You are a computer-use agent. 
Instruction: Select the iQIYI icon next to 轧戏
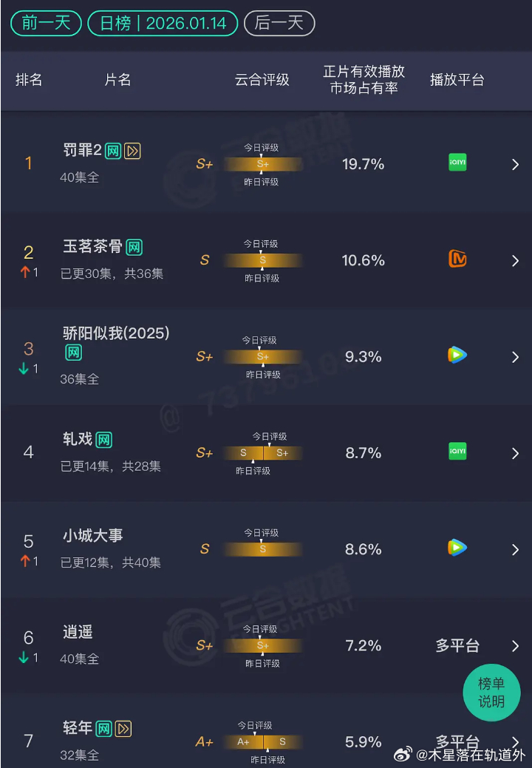(457, 452)
